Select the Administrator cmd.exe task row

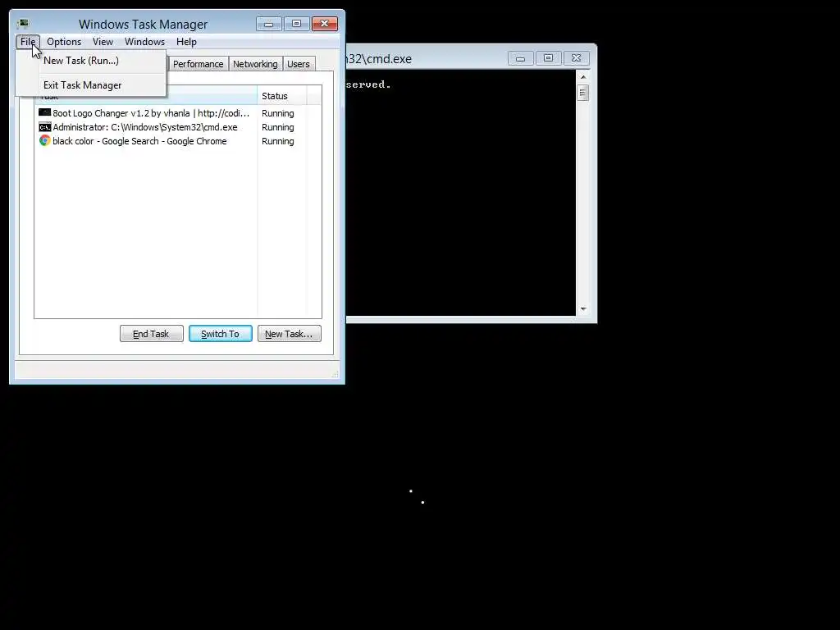pyautogui.click(x=178, y=127)
